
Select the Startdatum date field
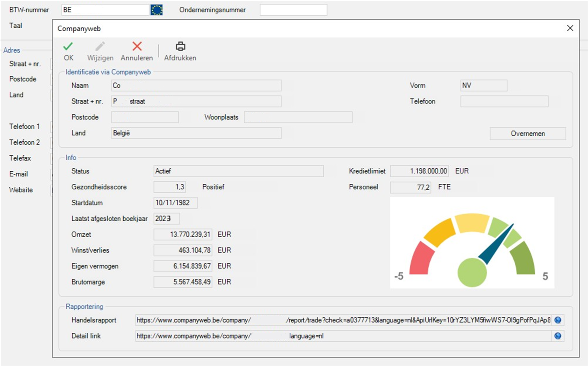pos(175,203)
